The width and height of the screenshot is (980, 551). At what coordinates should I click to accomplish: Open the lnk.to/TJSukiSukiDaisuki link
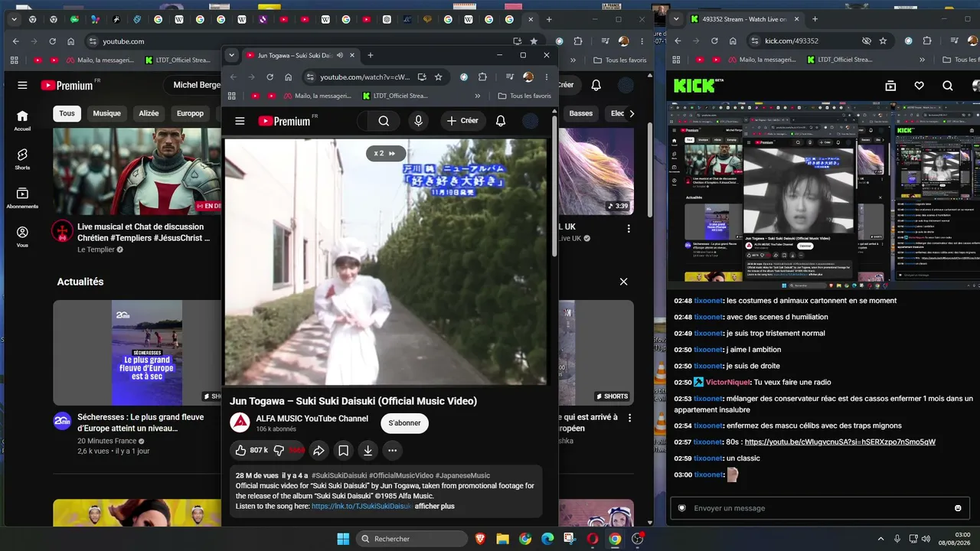coord(361,507)
